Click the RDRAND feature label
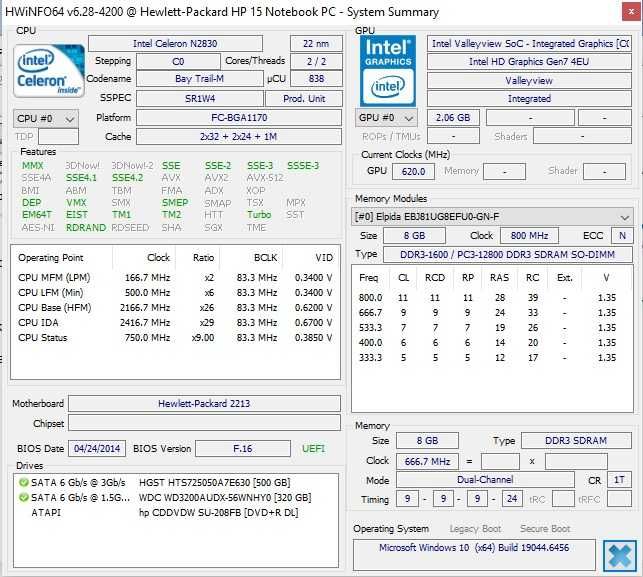The image size is (643, 577). point(86,228)
